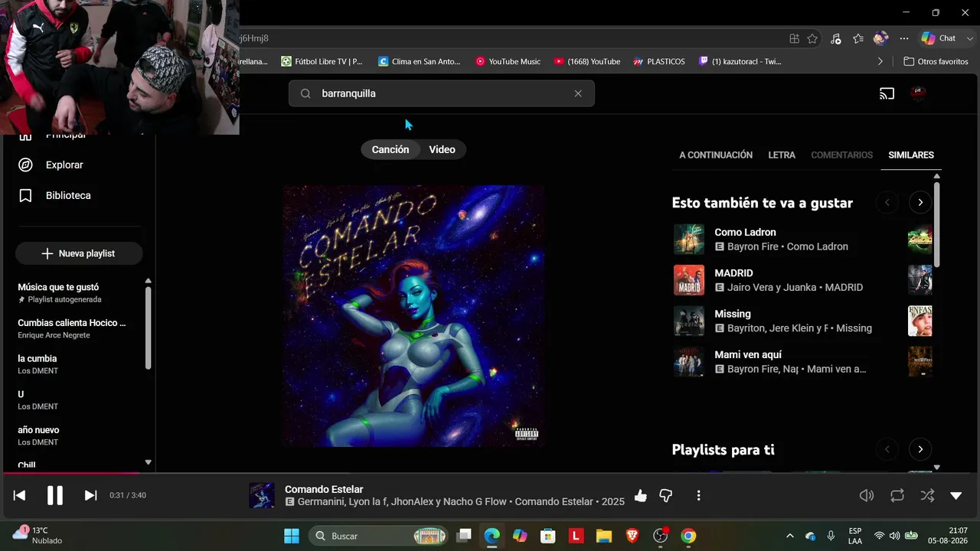
Task: Click the volume speaker icon
Action: tap(867, 496)
